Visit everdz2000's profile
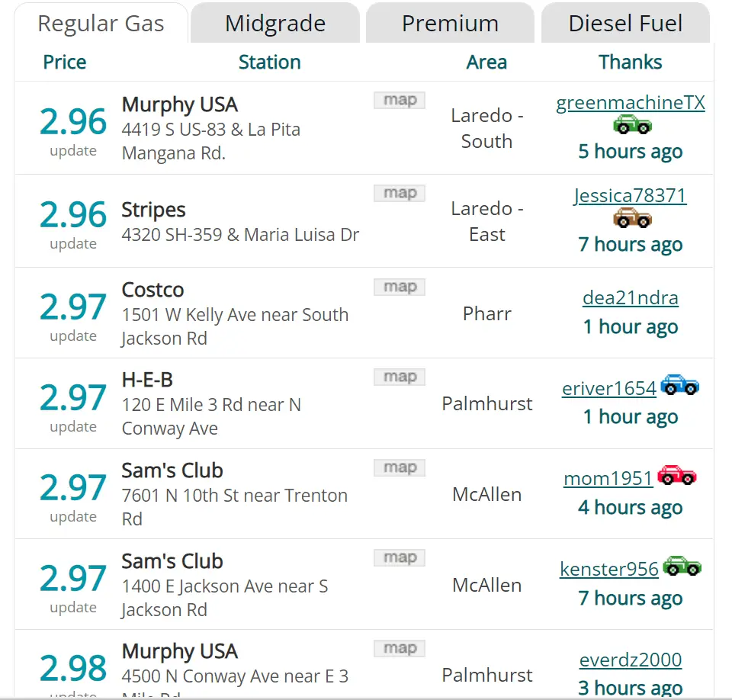 coord(630,660)
